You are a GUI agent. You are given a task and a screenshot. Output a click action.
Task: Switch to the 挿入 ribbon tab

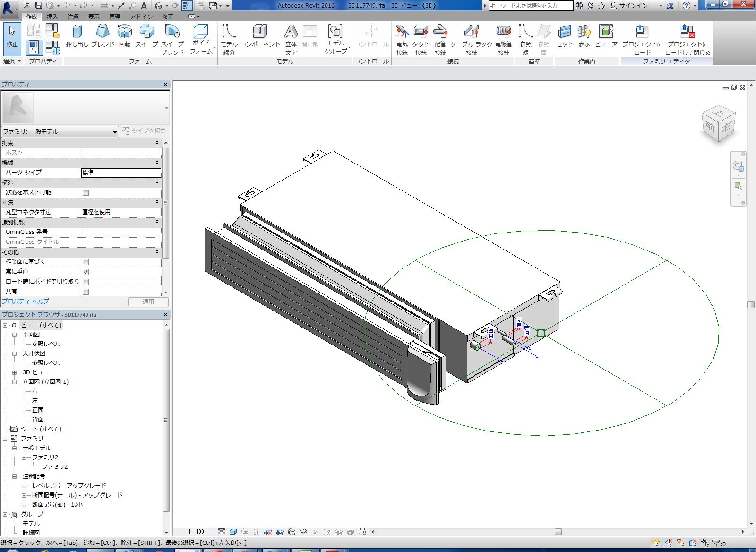coord(52,17)
